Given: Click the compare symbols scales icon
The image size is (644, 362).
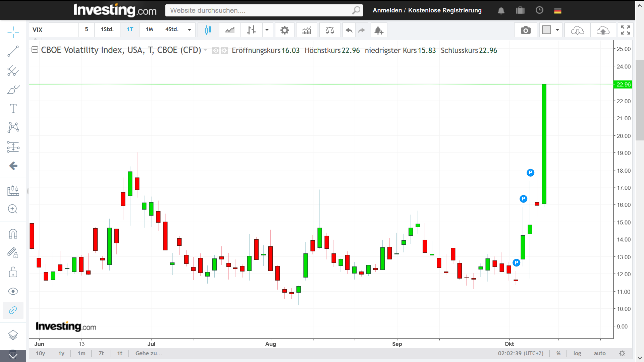Looking at the screenshot, I should click(x=330, y=30).
